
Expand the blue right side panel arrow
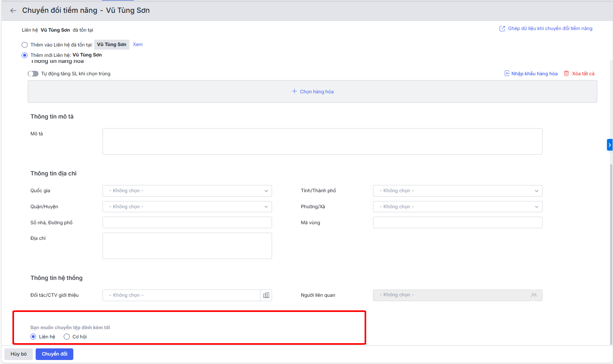[x=609, y=145]
